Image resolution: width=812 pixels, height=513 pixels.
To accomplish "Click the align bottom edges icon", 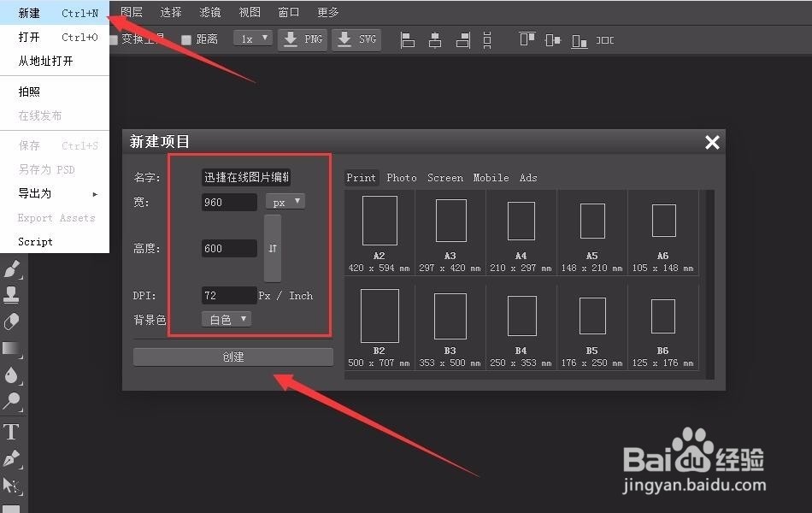I will point(579,40).
